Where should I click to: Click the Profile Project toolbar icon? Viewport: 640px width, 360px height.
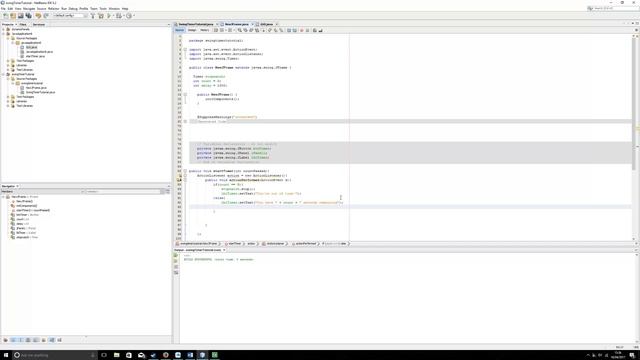(x=129, y=16)
